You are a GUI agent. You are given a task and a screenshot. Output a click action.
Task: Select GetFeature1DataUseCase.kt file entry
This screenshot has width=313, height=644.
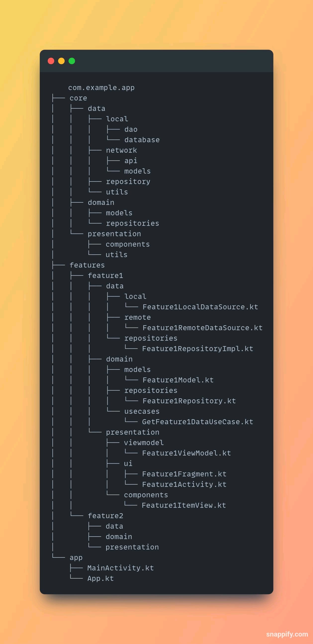click(x=198, y=422)
